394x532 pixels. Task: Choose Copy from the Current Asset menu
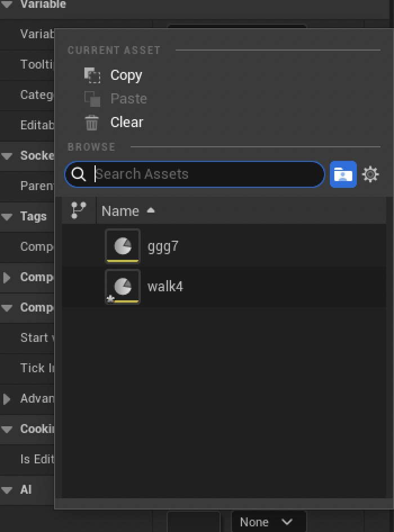coord(126,75)
